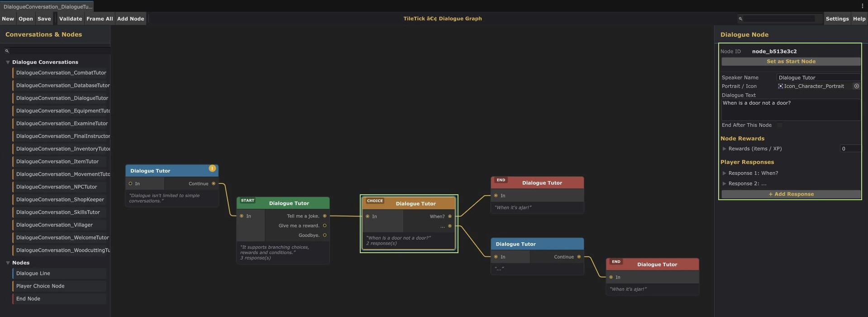Click Set as Start Node button
This screenshot has width=868, height=317.
[x=791, y=62]
